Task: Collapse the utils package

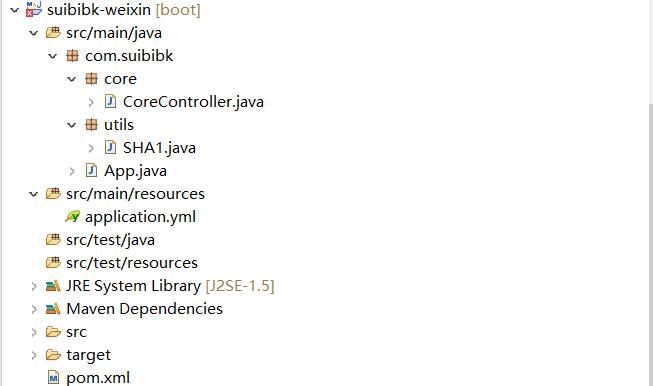Action: point(72,125)
